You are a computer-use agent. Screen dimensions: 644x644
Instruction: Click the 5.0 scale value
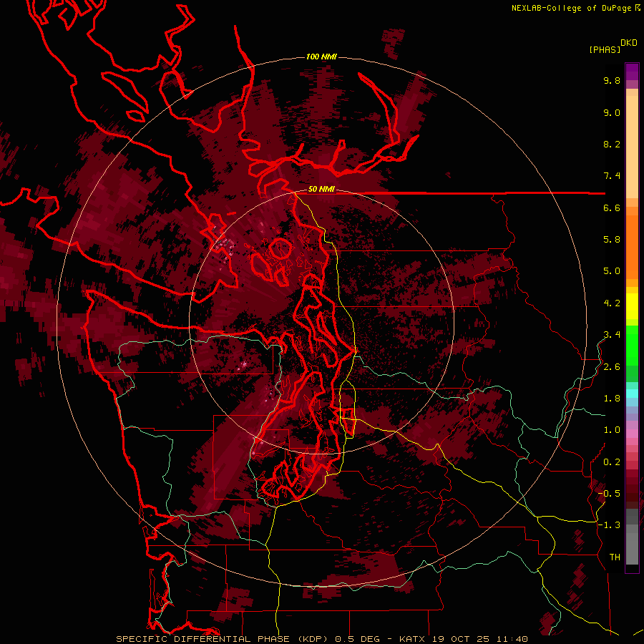tap(612, 271)
